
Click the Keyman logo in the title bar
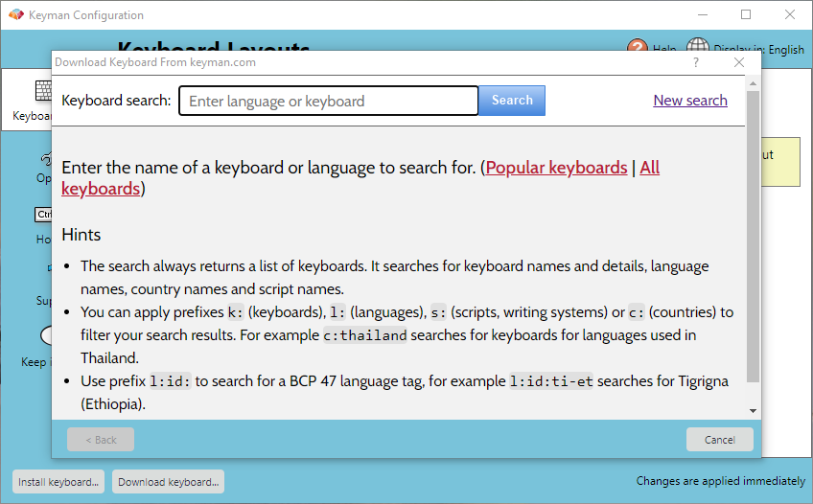coord(16,14)
